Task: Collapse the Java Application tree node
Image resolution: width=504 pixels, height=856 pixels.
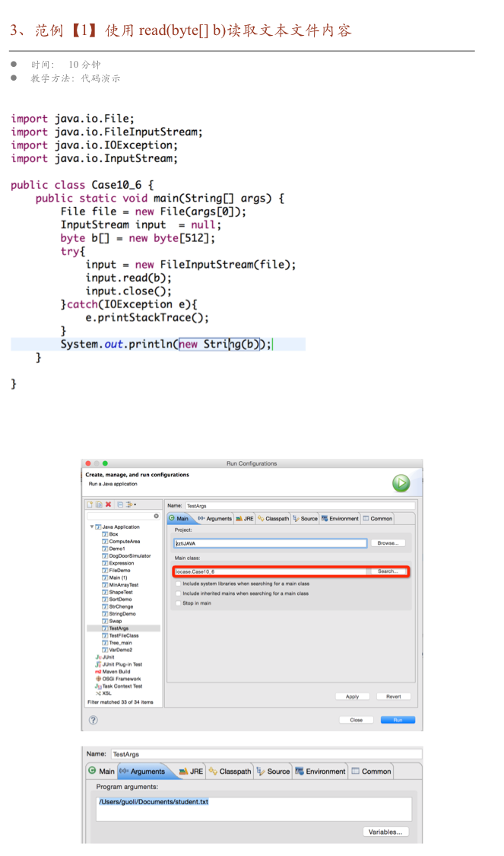Action: (92, 527)
